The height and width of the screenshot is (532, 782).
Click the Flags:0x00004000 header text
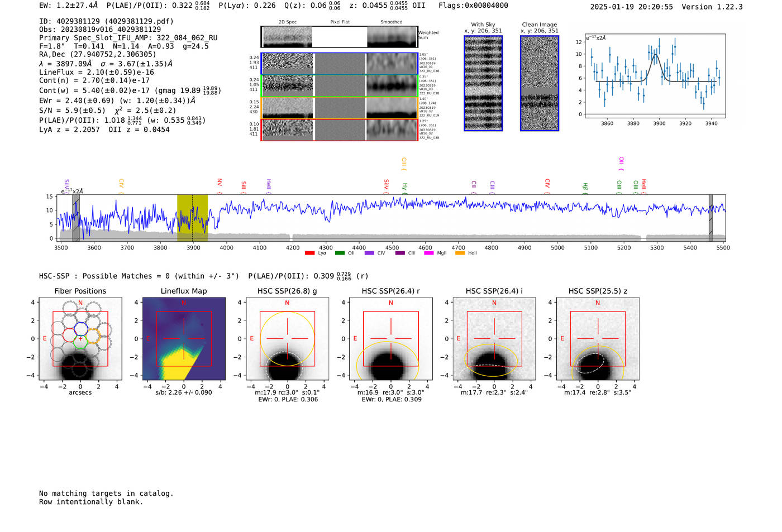click(x=473, y=6)
